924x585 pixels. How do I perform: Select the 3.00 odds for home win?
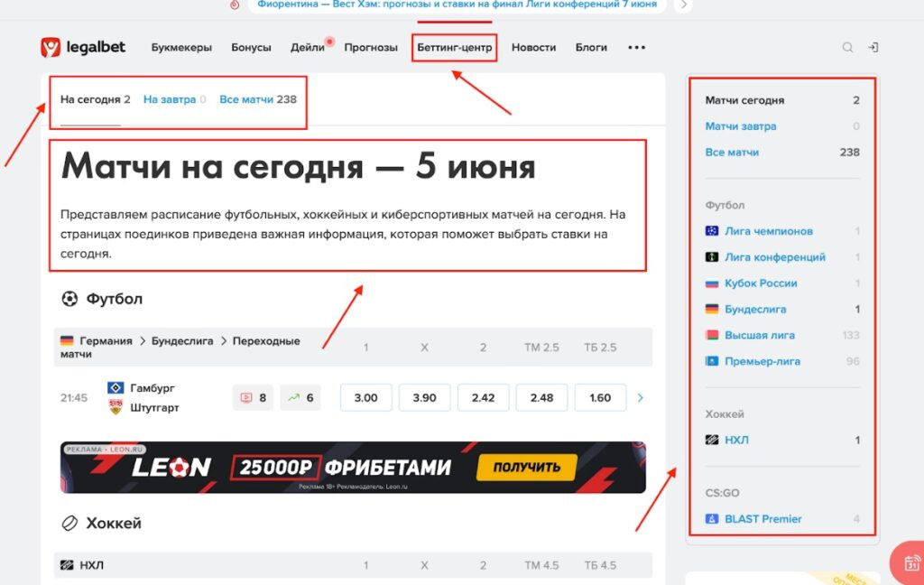[365, 397]
